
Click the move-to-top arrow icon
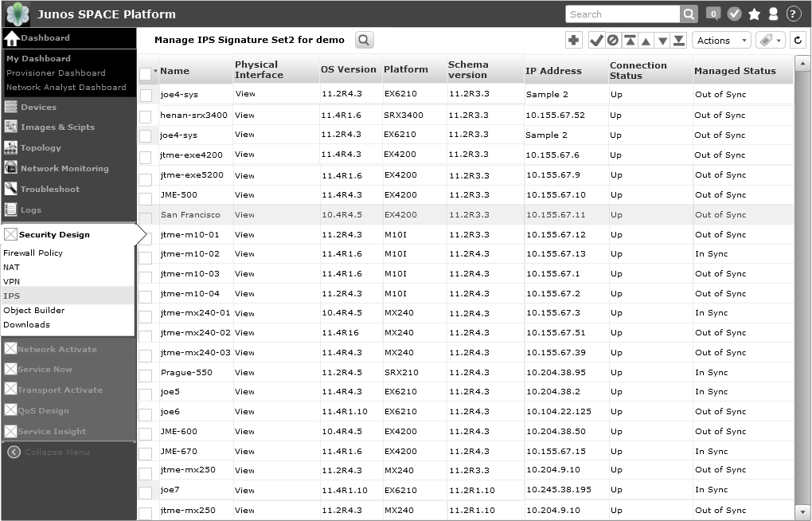click(x=630, y=40)
